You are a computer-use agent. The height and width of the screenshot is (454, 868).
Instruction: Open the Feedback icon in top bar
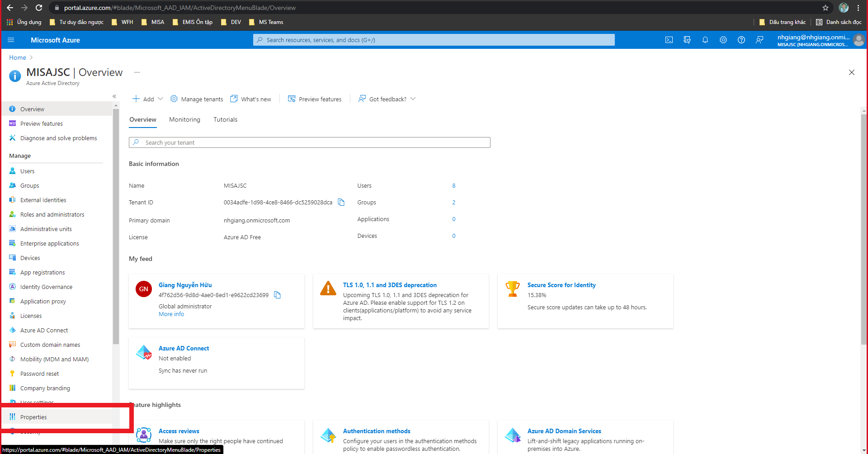[x=759, y=40]
